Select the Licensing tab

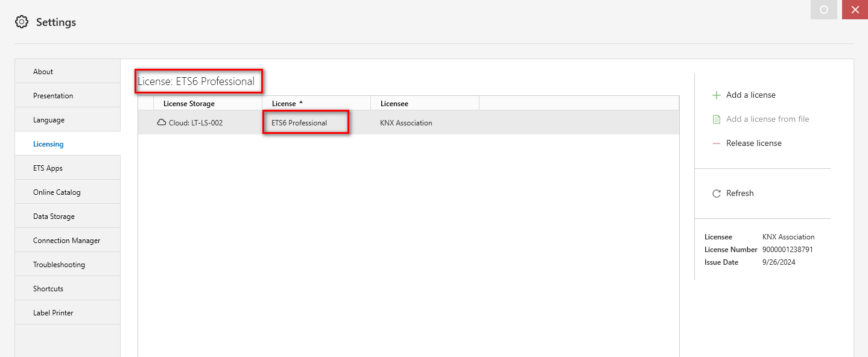point(68,144)
